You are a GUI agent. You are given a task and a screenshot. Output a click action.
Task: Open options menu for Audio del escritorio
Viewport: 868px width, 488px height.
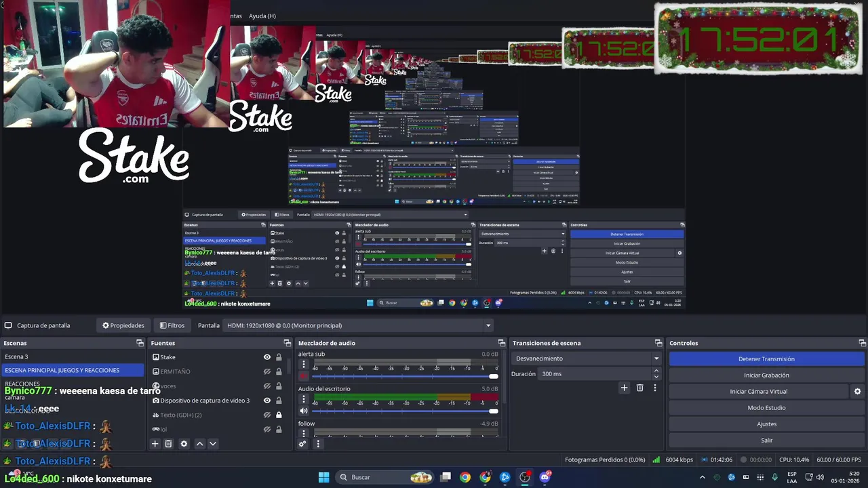[304, 399]
